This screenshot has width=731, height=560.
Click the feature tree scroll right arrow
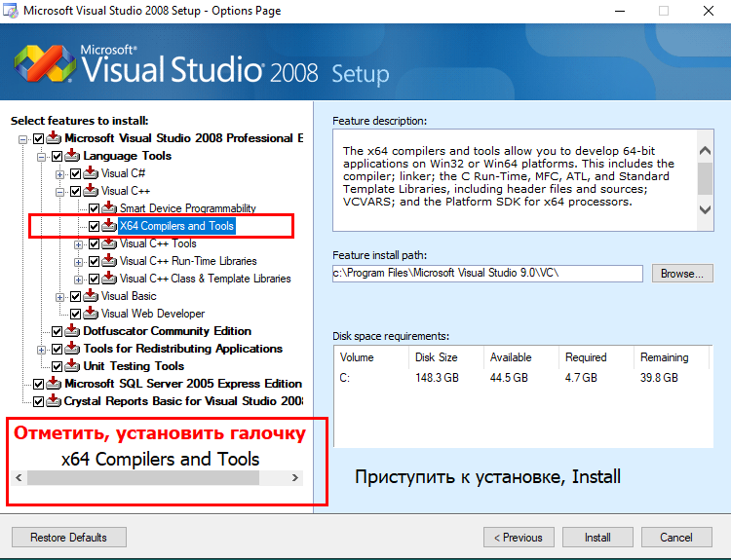(294, 477)
